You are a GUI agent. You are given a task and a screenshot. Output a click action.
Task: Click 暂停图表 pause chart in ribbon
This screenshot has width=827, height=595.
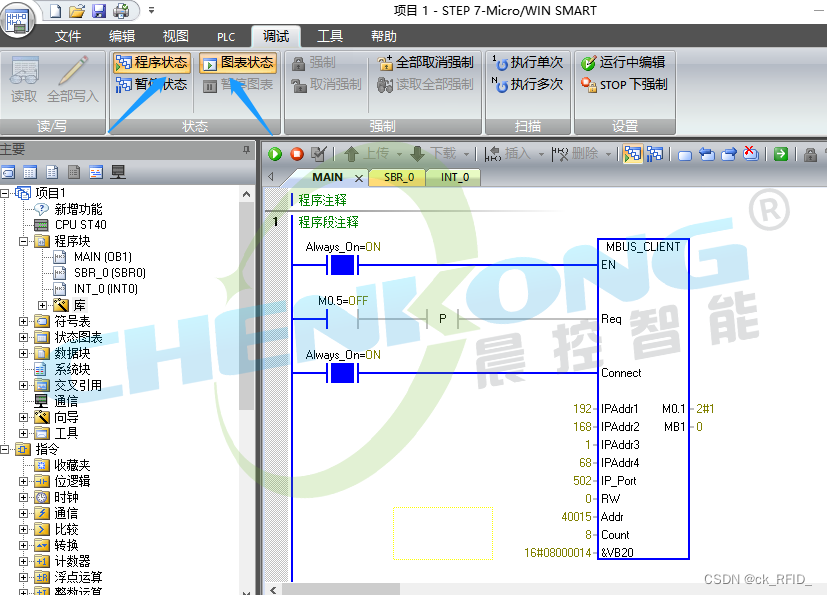click(x=238, y=84)
